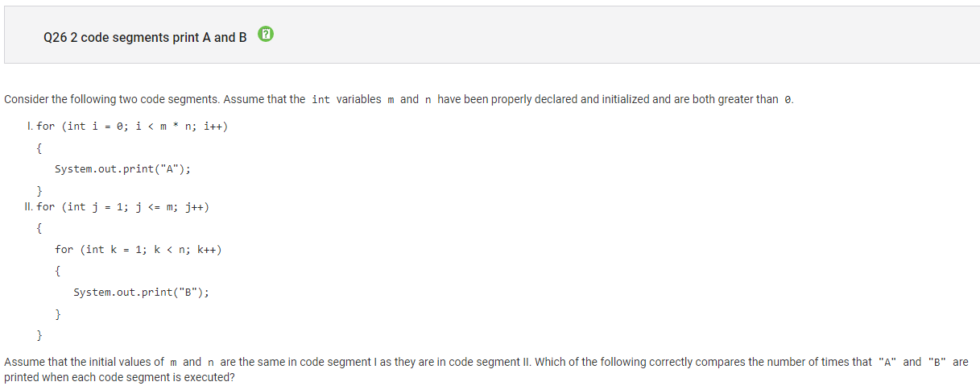Viewport: 980px width, 386px height.
Task: Click the "I." label of the first code segment
Action: [30, 127]
